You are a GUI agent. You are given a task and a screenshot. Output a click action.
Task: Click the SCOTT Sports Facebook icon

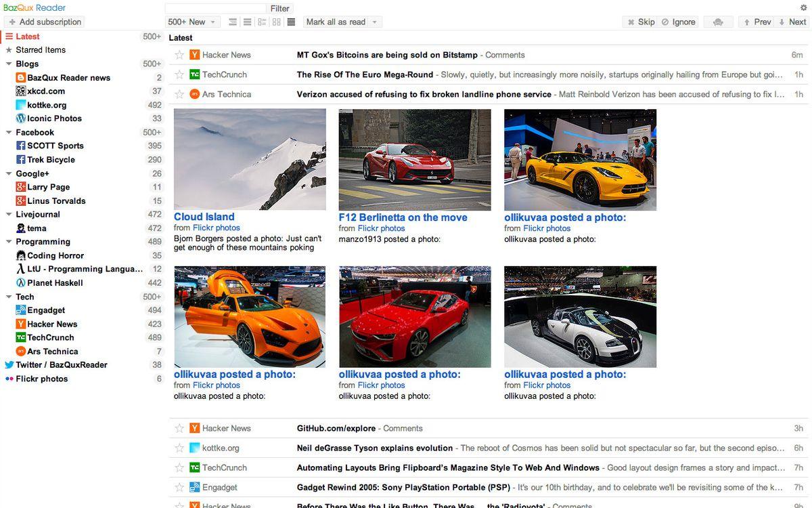21,146
